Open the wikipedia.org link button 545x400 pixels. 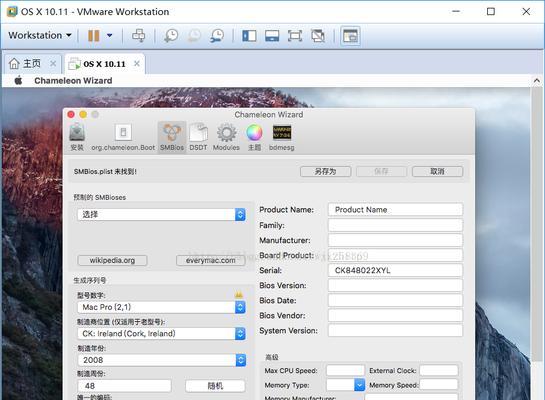pyautogui.click(x=112, y=260)
